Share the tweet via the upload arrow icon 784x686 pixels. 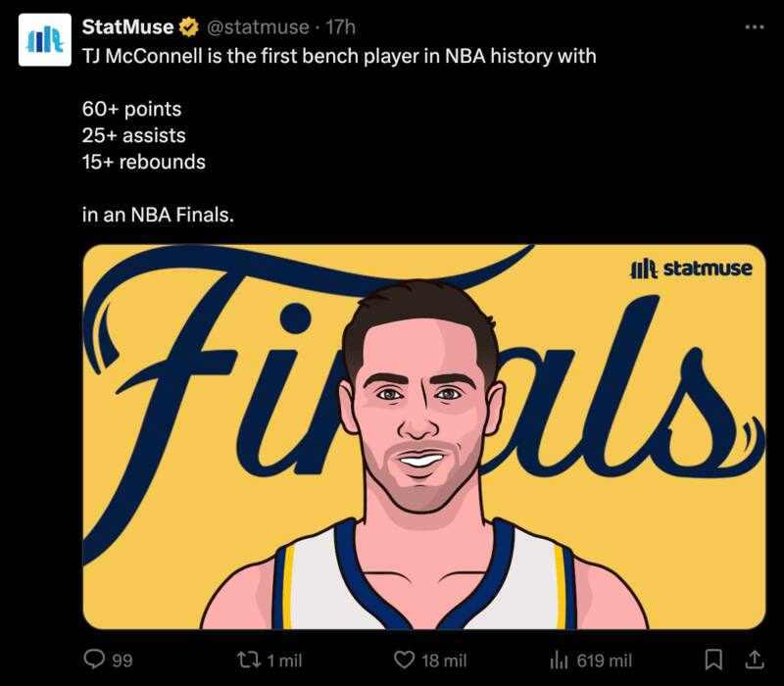(754, 659)
